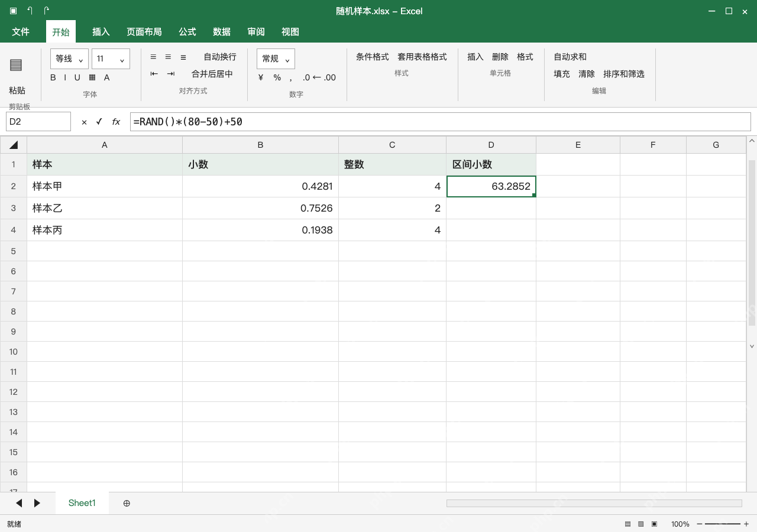
Task: Toggle bold formatting
Action: [x=53, y=77]
